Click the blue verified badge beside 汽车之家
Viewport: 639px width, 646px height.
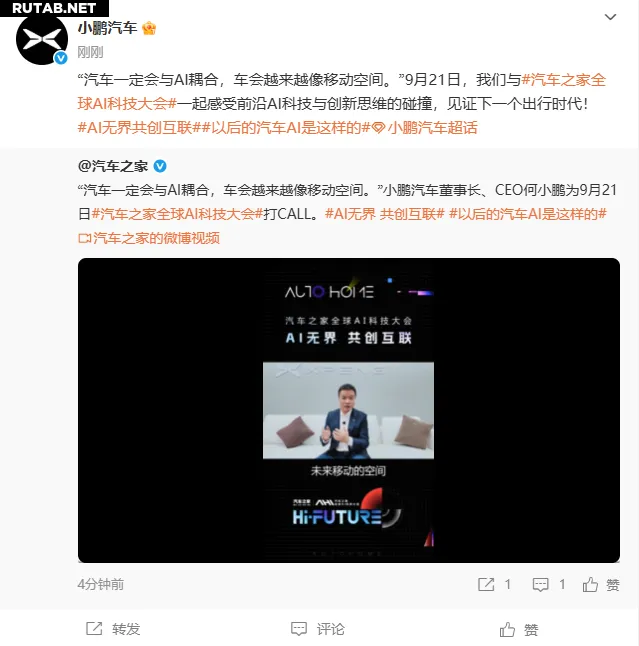tap(160, 166)
